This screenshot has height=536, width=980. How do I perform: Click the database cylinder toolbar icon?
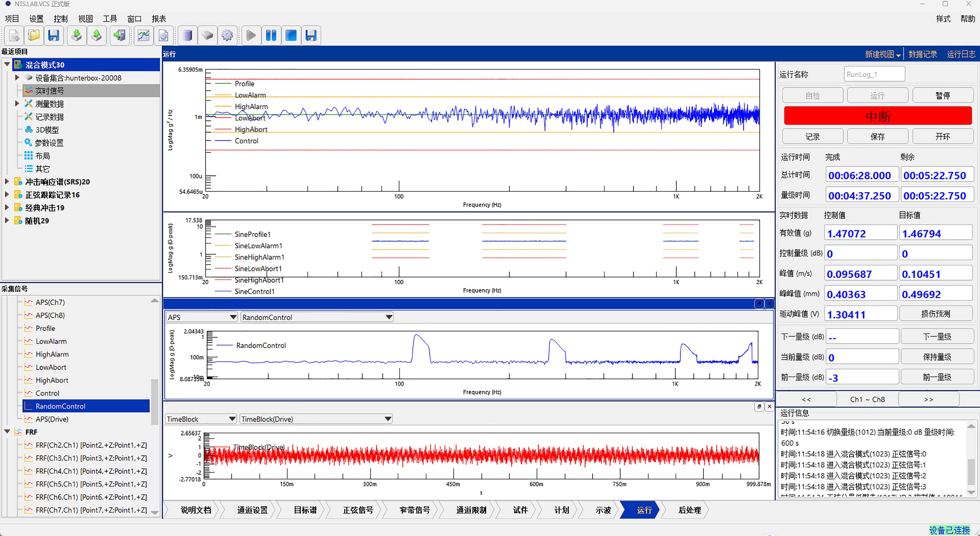[187, 36]
